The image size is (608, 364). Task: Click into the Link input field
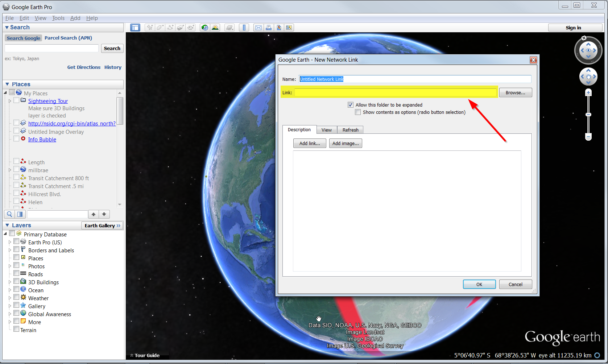pos(395,93)
